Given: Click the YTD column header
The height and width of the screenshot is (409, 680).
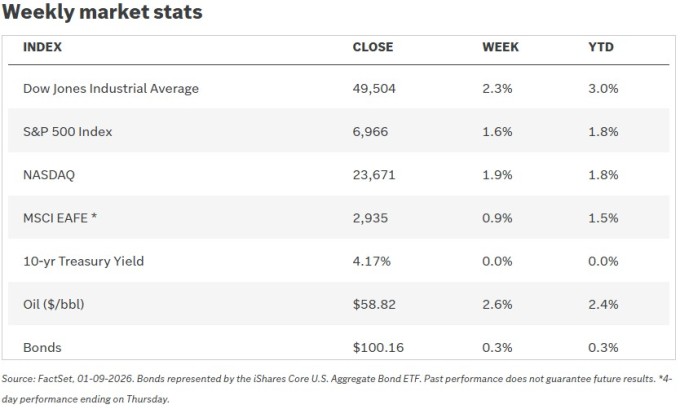Looking at the screenshot, I should (x=601, y=47).
